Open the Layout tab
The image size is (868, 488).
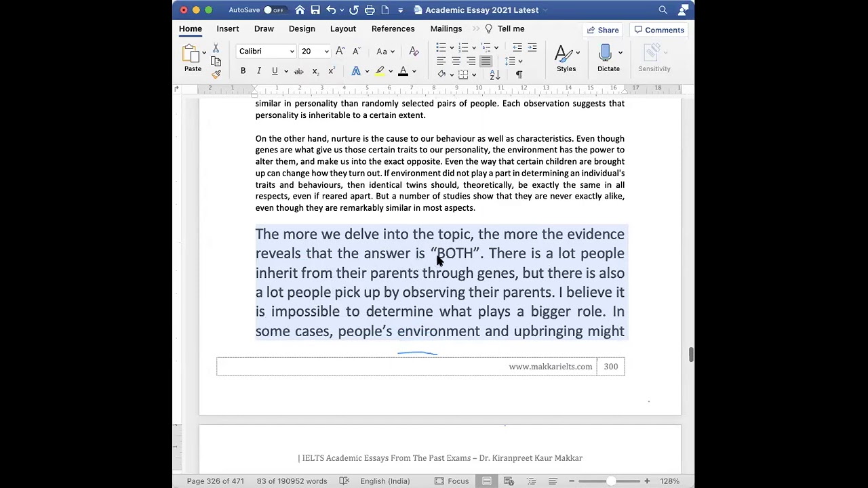tap(343, 29)
